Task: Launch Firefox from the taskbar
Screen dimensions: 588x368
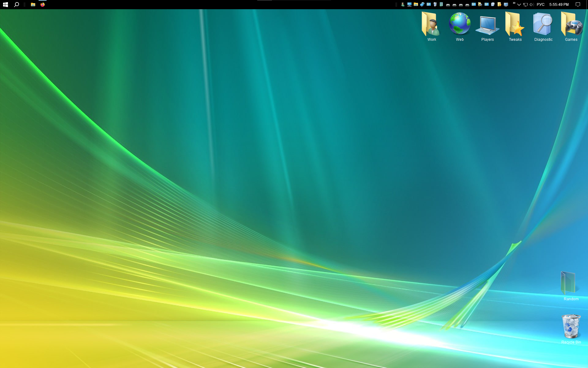Action: tap(43, 5)
